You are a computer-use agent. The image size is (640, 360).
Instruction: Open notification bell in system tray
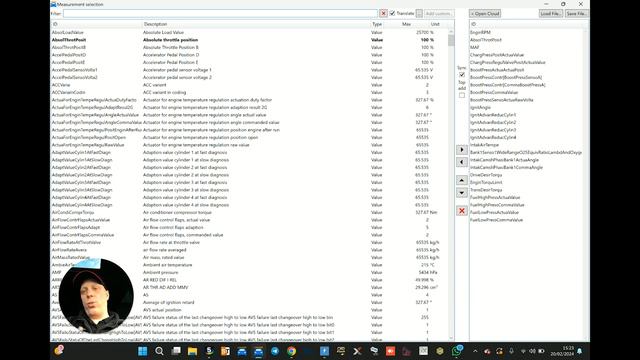click(580, 351)
